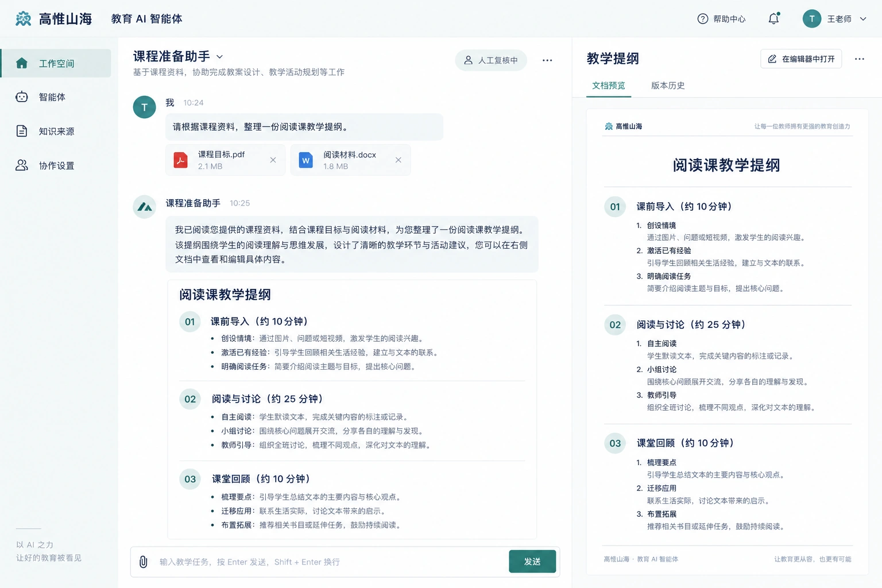Remove the 课程目标.pdf attachment
The height and width of the screenshot is (588, 882).
(273, 160)
